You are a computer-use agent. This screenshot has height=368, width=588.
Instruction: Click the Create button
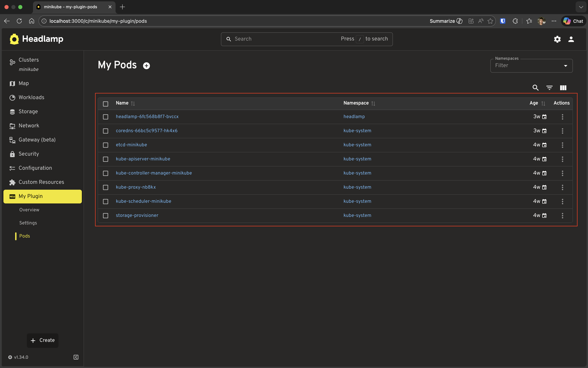42,340
